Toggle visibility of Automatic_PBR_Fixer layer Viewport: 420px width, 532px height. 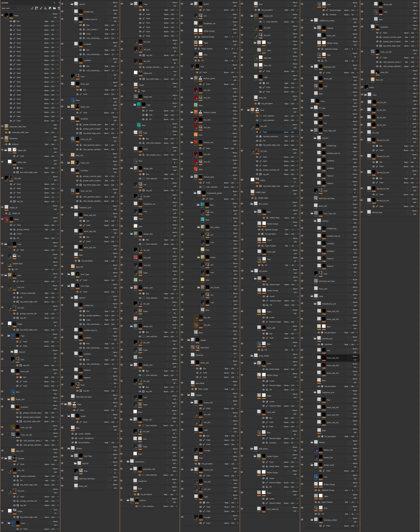click(x=2, y=126)
